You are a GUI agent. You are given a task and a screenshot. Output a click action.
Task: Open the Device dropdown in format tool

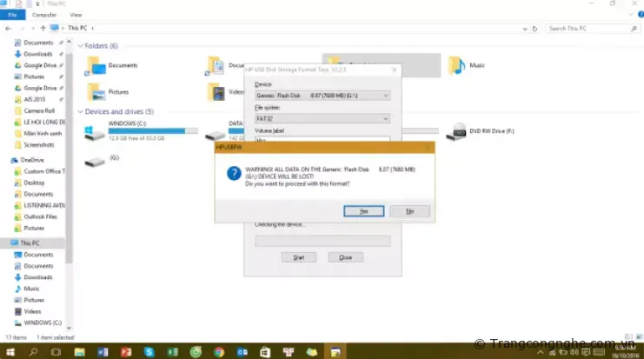click(x=322, y=94)
